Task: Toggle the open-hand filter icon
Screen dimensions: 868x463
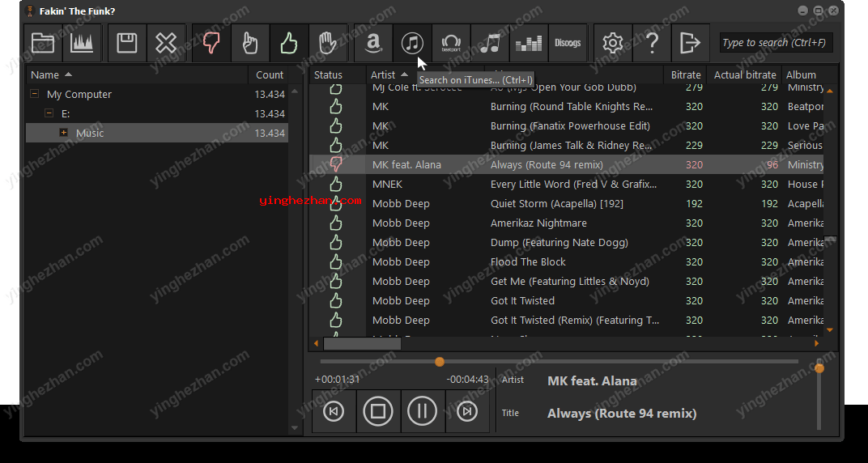Action: [328, 43]
